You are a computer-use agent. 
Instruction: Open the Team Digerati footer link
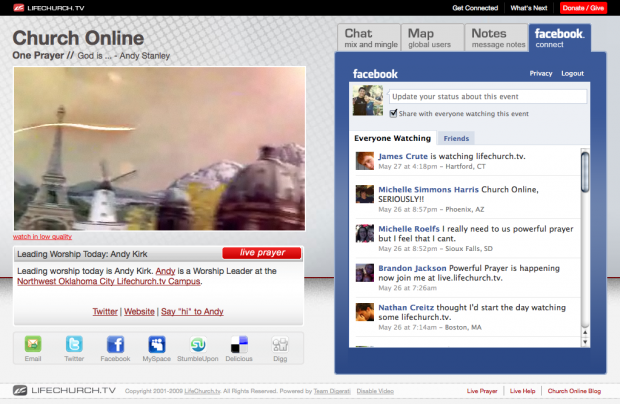332,391
